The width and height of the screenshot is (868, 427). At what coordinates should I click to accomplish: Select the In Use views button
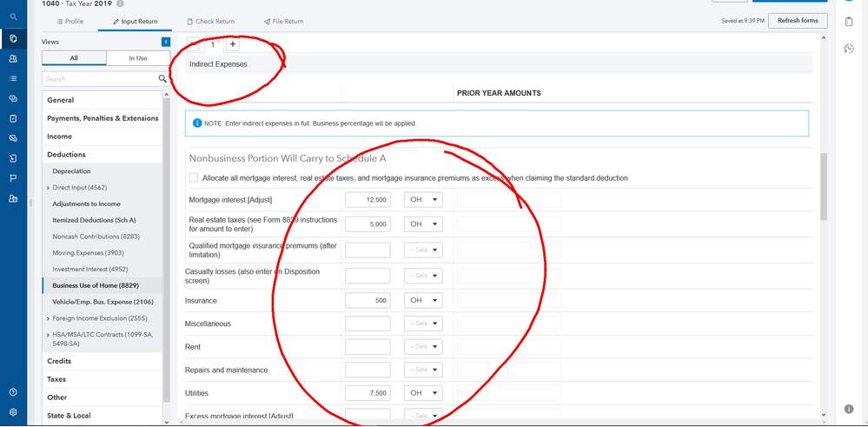(138, 58)
